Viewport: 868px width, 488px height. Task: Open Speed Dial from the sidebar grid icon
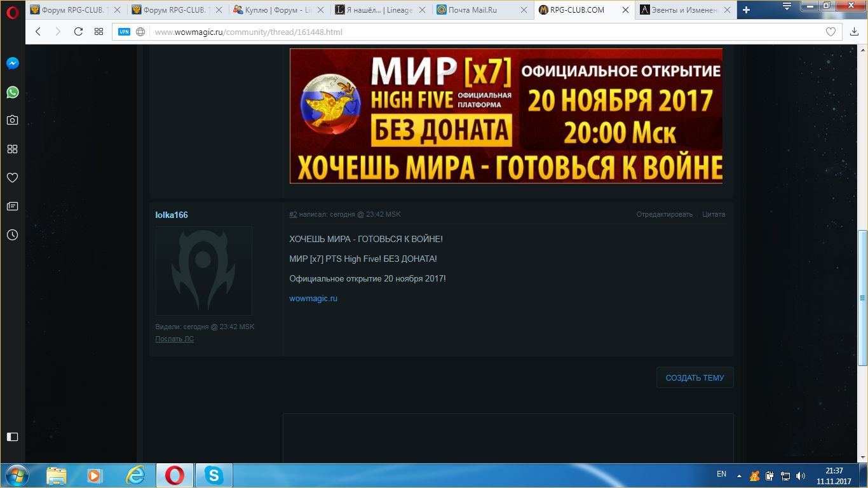click(x=13, y=149)
